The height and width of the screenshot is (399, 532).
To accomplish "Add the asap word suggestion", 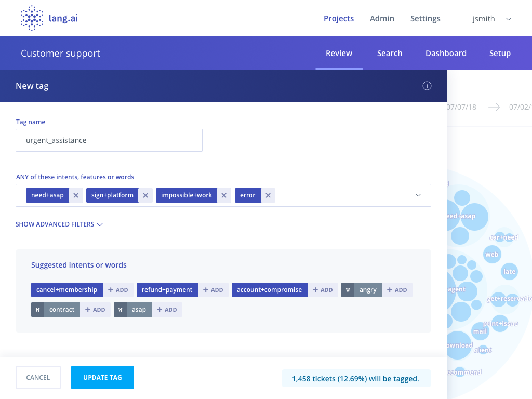I will coord(167,309).
